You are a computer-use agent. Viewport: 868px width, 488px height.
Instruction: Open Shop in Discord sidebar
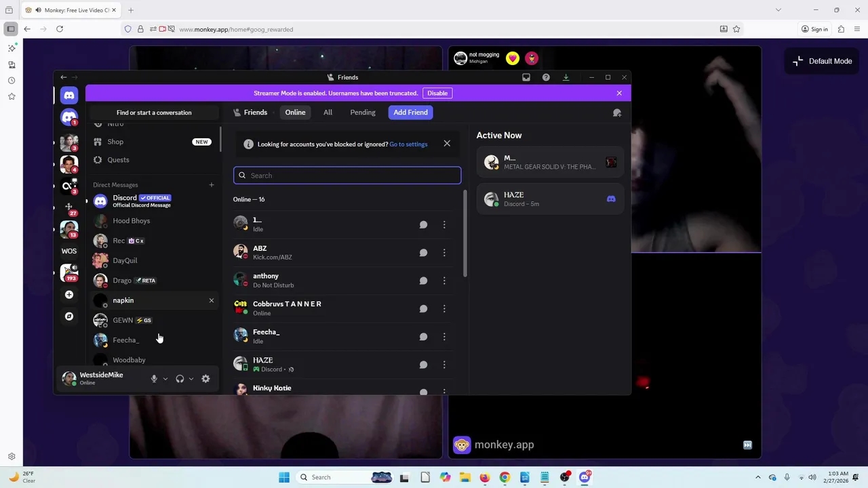click(x=153, y=142)
